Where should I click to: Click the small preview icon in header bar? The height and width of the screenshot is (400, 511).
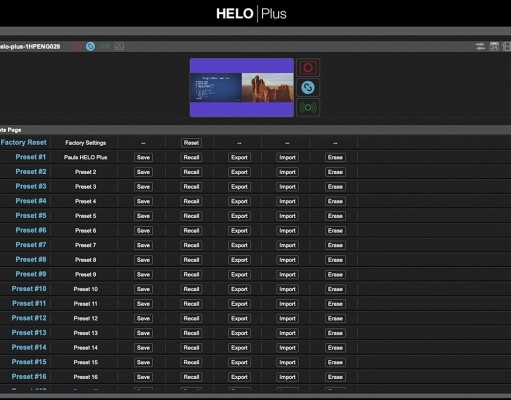point(119,46)
